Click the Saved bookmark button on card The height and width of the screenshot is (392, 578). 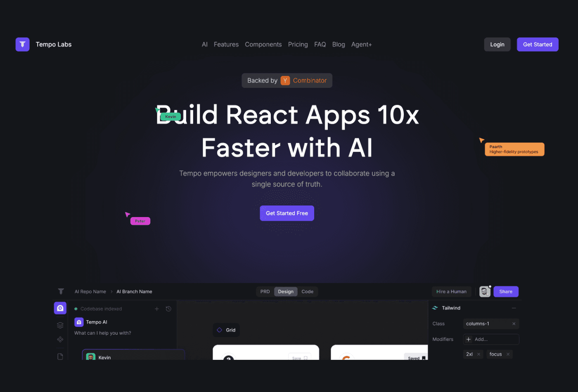coord(416,357)
